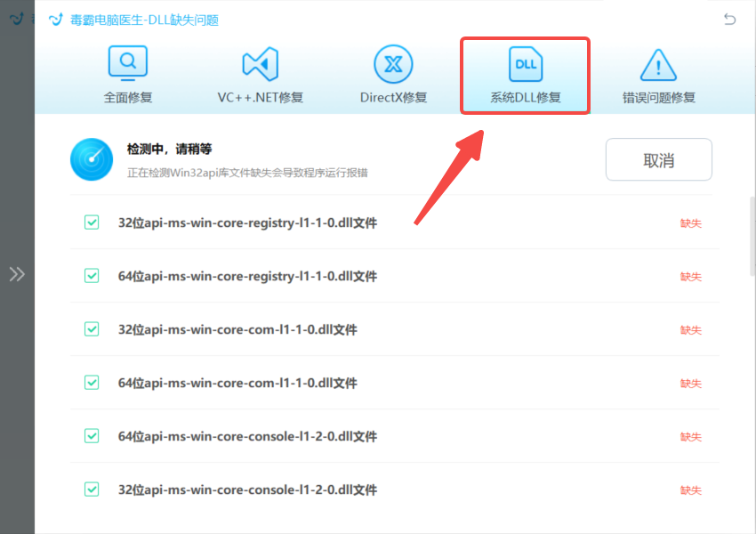Open the 全面修复 full repair icon
Image resolution: width=756 pixels, height=534 pixels.
(128, 64)
